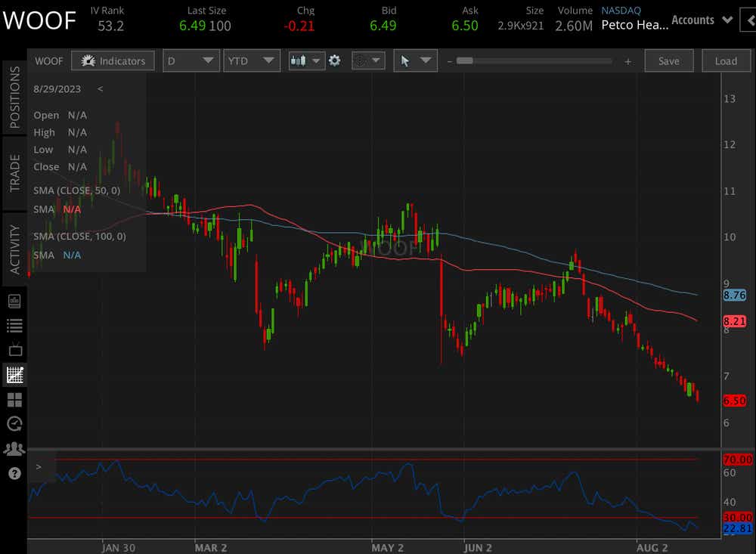Click the MAY 2 date axis label
This screenshot has height=554, width=756.
pos(387,548)
